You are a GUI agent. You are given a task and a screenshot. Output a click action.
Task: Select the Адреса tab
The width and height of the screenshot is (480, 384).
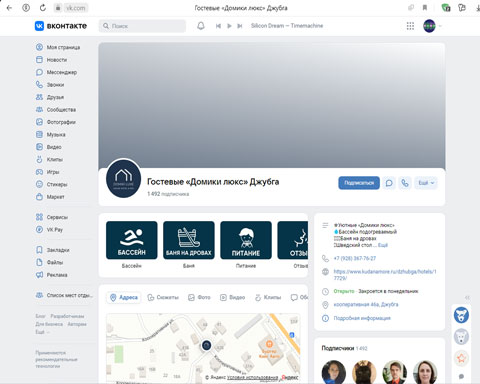(124, 297)
